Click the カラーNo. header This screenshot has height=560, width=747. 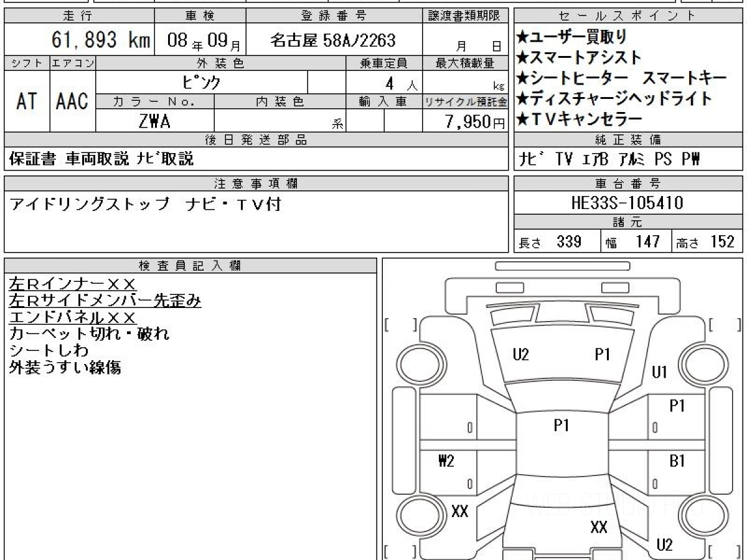click(155, 101)
